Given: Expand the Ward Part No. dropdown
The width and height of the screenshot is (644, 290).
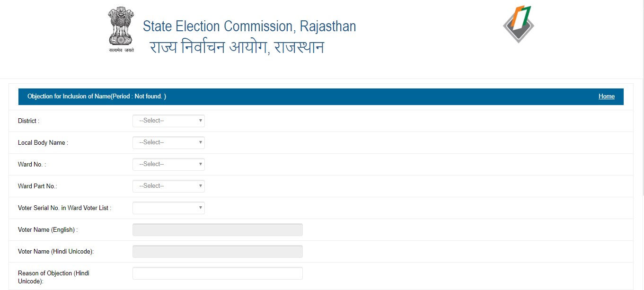Looking at the screenshot, I should tap(168, 186).
